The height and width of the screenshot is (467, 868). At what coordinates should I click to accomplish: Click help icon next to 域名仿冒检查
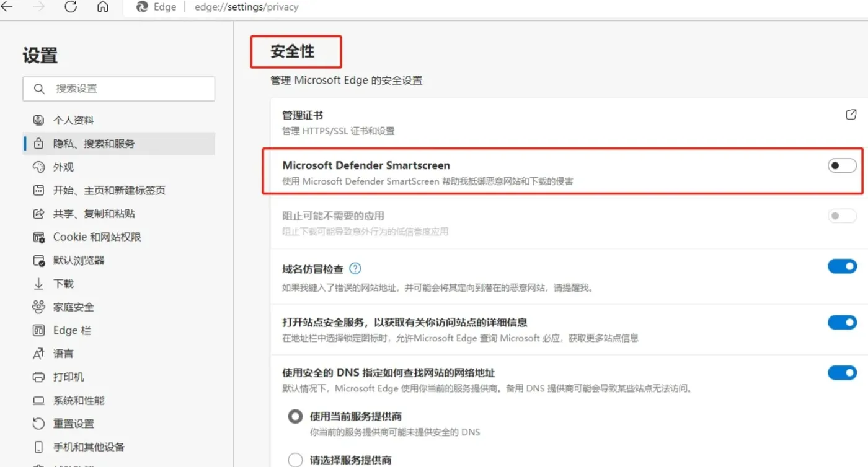(355, 269)
